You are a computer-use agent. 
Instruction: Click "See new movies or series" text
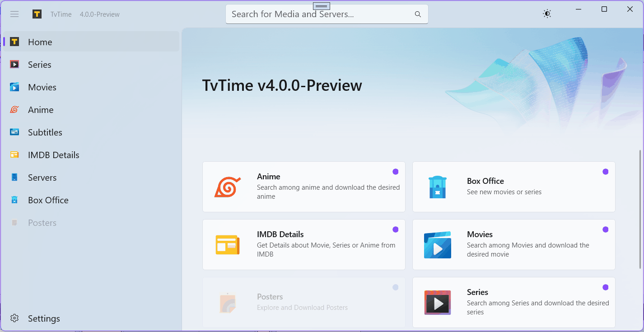(x=504, y=192)
